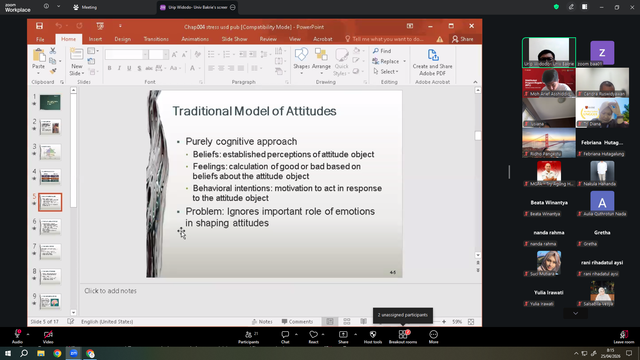Toggle the Notes pane in status bar
Image resolution: width=640 pixels, height=360 pixels.
pyautogui.click(x=262, y=322)
